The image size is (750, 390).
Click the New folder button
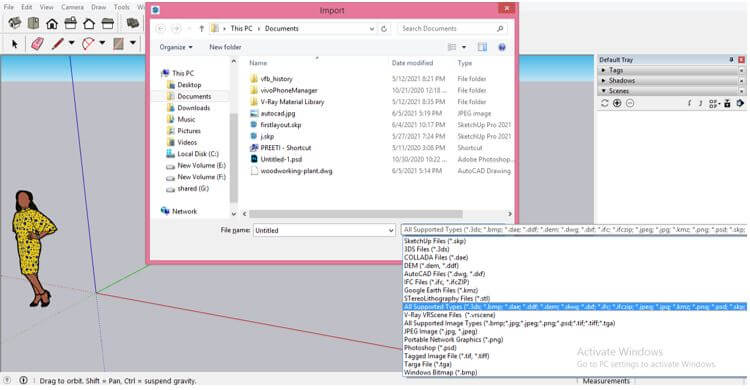click(x=225, y=47)
